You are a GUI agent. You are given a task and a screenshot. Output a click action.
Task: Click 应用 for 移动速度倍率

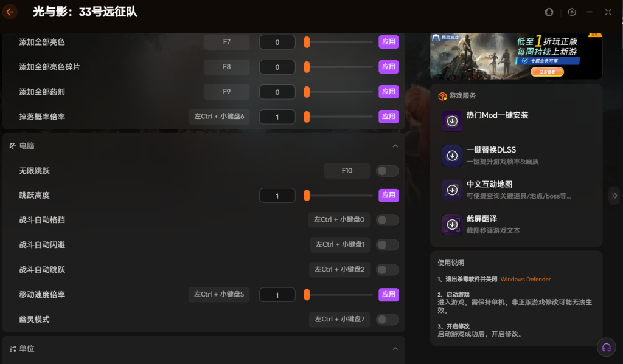pos(388,295)
